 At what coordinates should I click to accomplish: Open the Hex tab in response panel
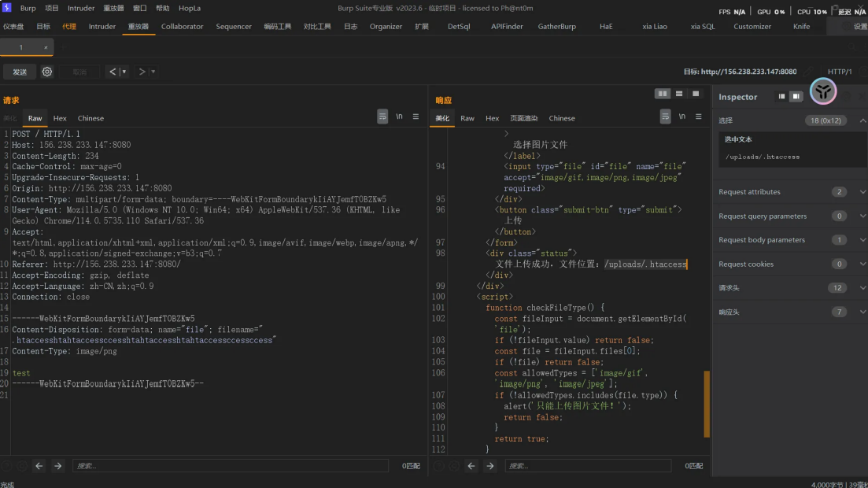coord(492,118)
